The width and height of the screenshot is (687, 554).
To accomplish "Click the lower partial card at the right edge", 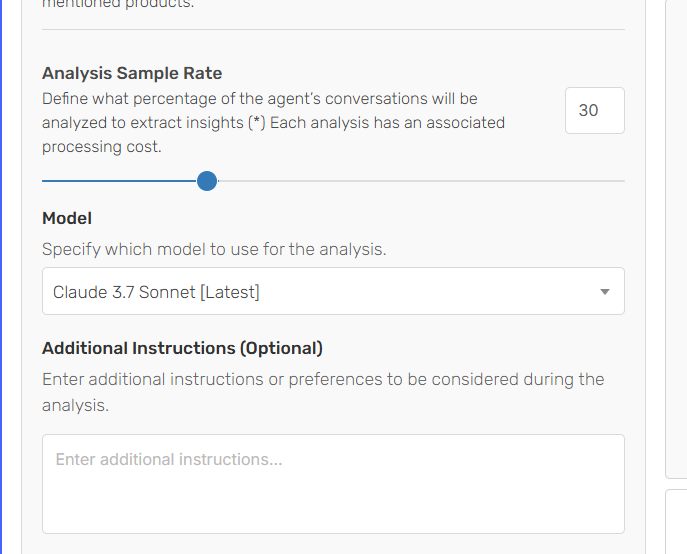I will click(676, 522).
